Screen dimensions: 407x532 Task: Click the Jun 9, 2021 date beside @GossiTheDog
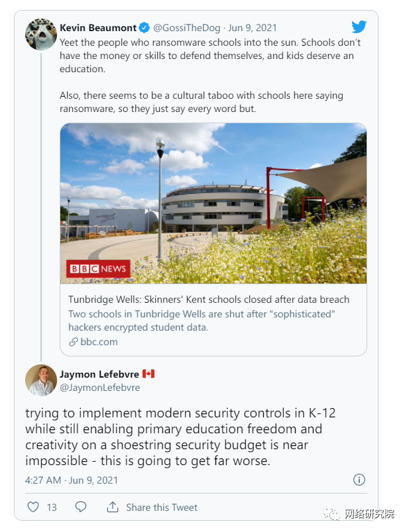[253, 28]
